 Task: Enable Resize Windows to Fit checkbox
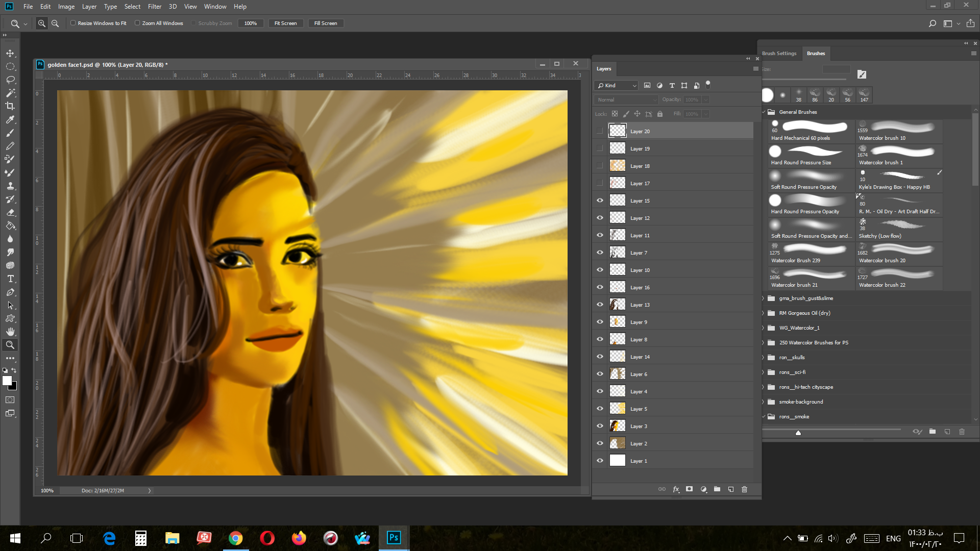(73, 23)
